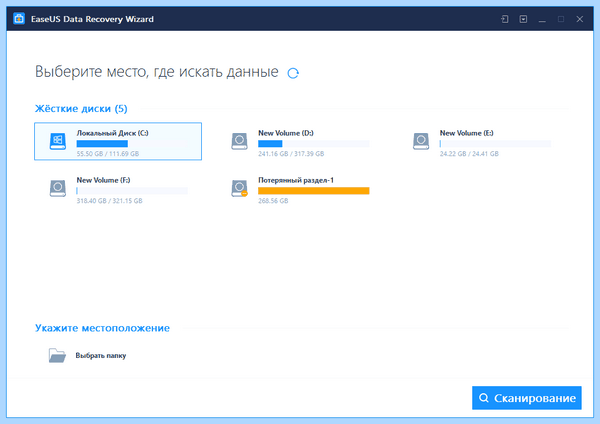This screenshot has width=600, height=424.
Task: Select the Локальный Диск (C:) drive icon
Action: coord(58,142)
